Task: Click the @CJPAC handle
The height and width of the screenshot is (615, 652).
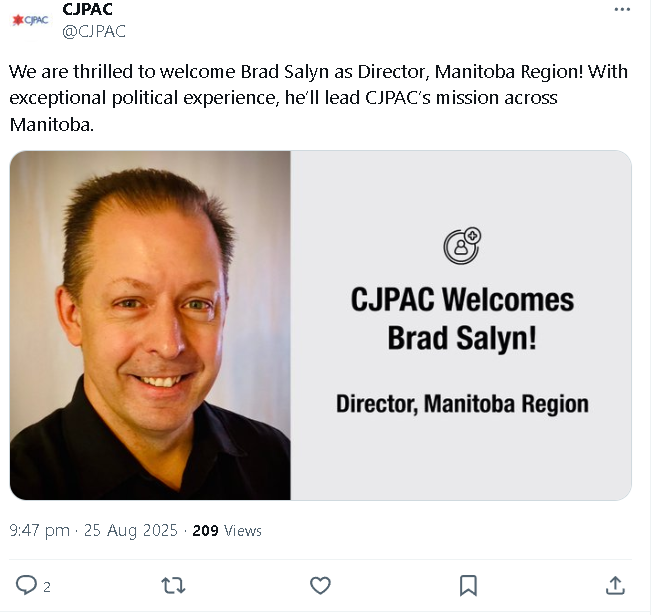Action: [94, 32]
